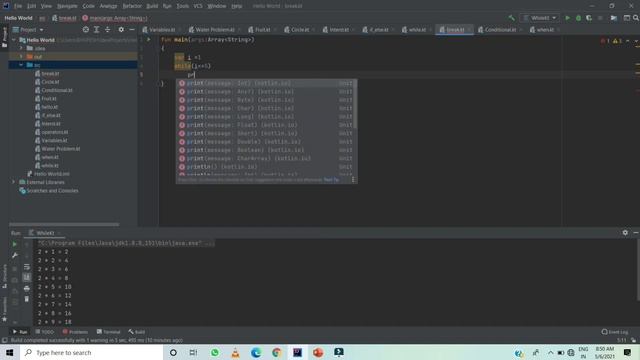
Task: Open Chrome from the taskbar
Action: click(x=277, y=352)
